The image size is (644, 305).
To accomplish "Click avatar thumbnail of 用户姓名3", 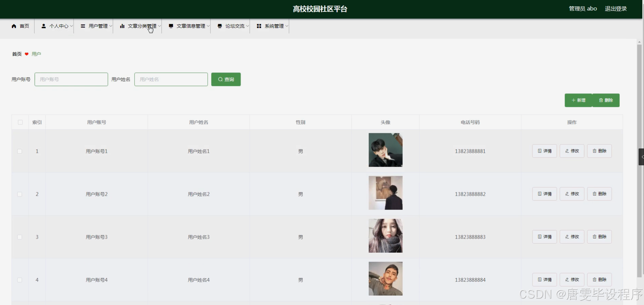I will pos(386,235).
